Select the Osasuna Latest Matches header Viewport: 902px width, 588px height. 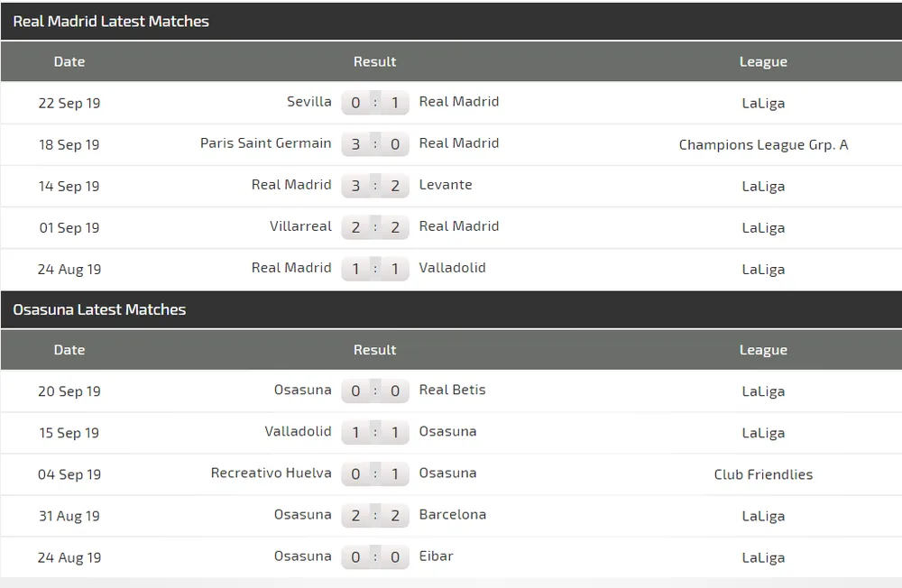(99, 309)
